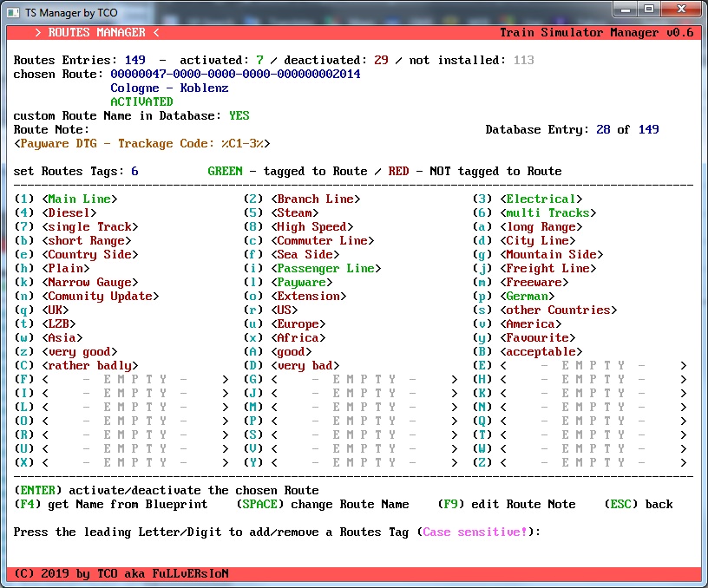Select the Comunity Update tag entry
This screenshot has width=708, height=588.
[x=87, y=297]
